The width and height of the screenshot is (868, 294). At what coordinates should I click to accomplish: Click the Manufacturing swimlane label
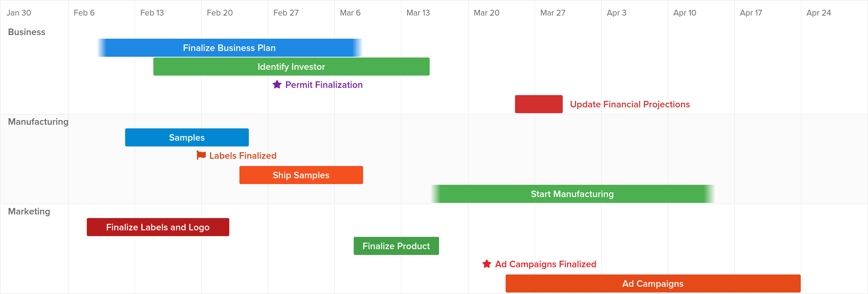coord(38,122)
